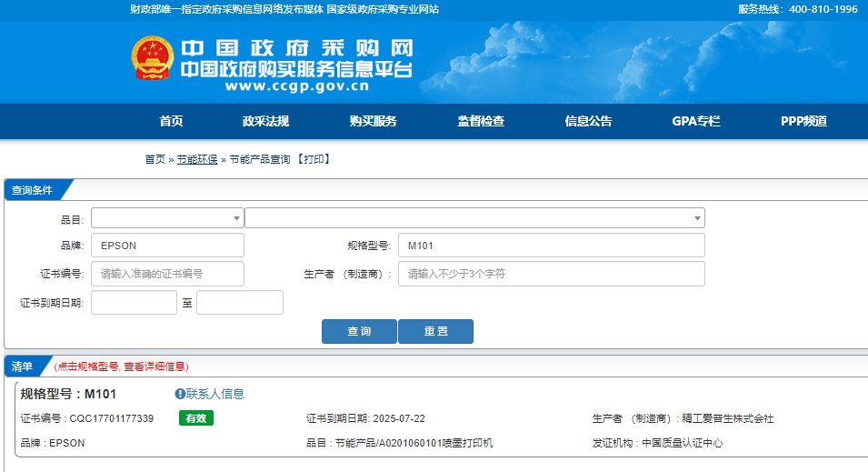Open 首页 in the navigation bar

point(171,122)
